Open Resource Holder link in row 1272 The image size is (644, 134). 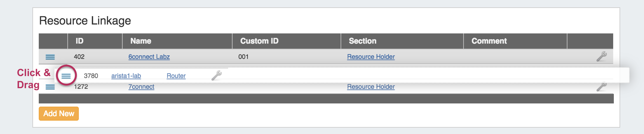371,87
